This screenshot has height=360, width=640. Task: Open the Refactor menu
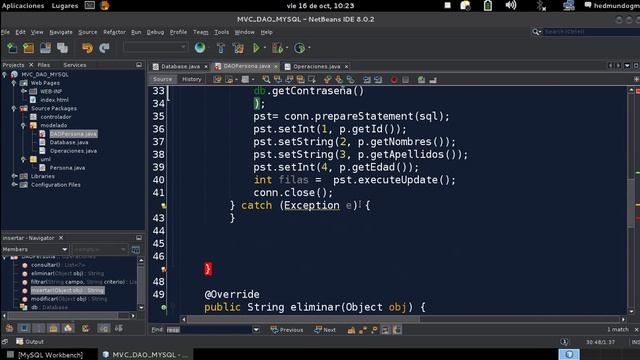click(114, 32)
